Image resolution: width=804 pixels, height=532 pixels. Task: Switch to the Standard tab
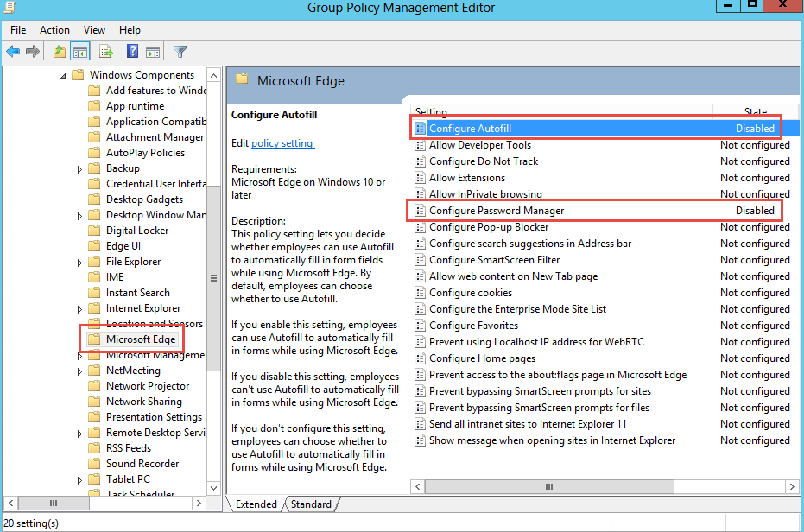click(311, 504)
